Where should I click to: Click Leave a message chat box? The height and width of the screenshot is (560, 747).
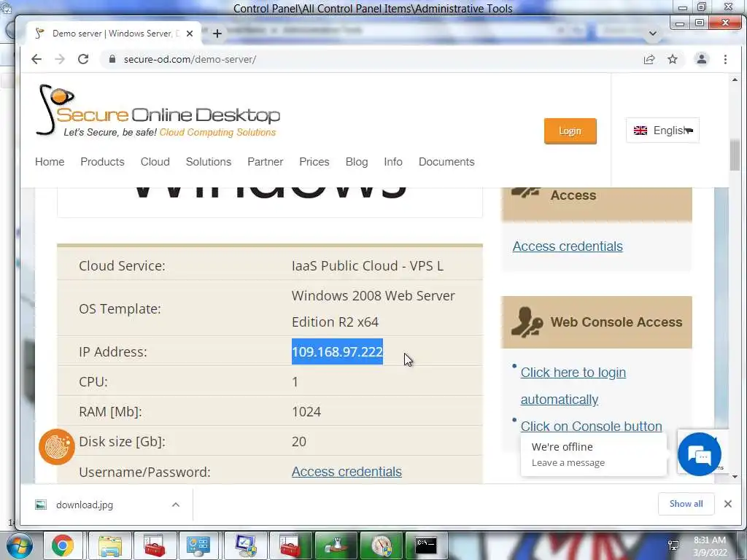594,454
